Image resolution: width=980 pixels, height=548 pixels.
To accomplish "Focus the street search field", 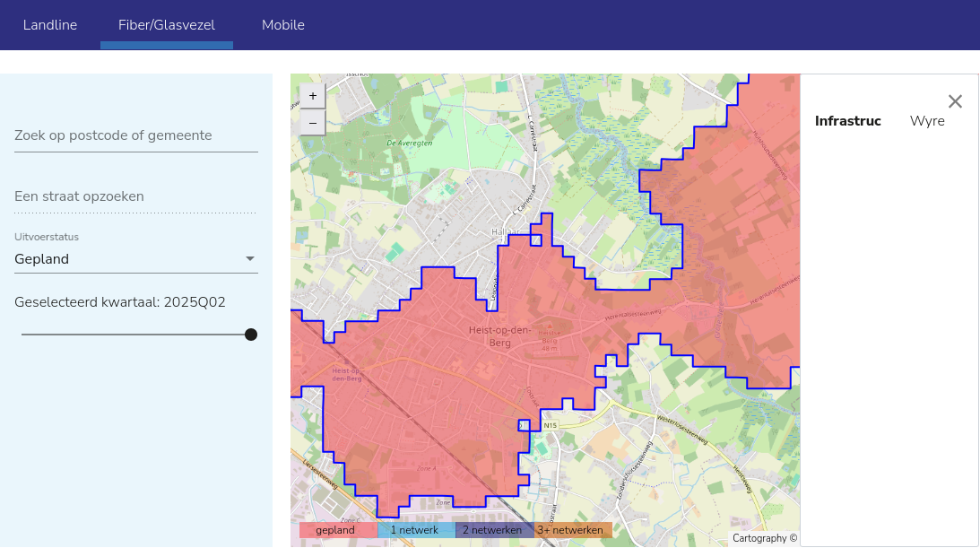I will click(x=136, y=196).
